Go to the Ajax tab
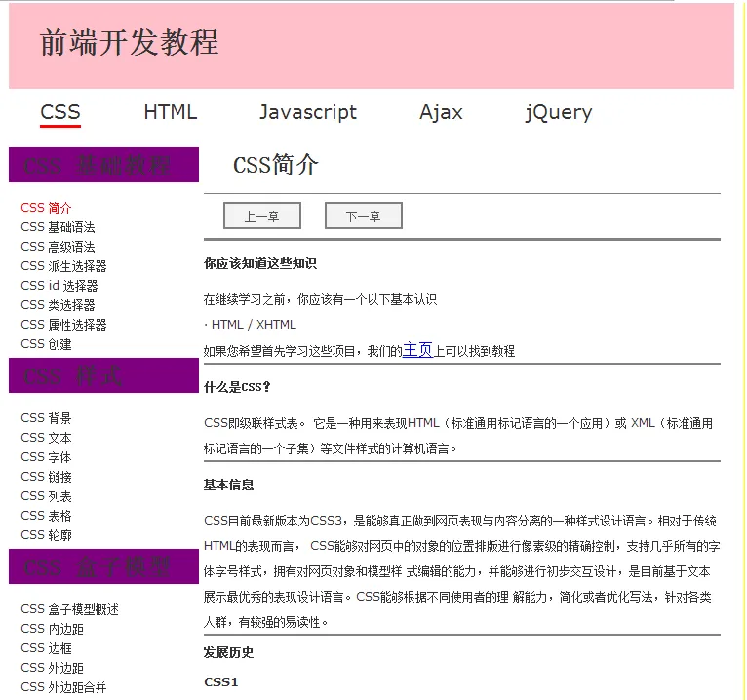 click(x=441, y=112)
